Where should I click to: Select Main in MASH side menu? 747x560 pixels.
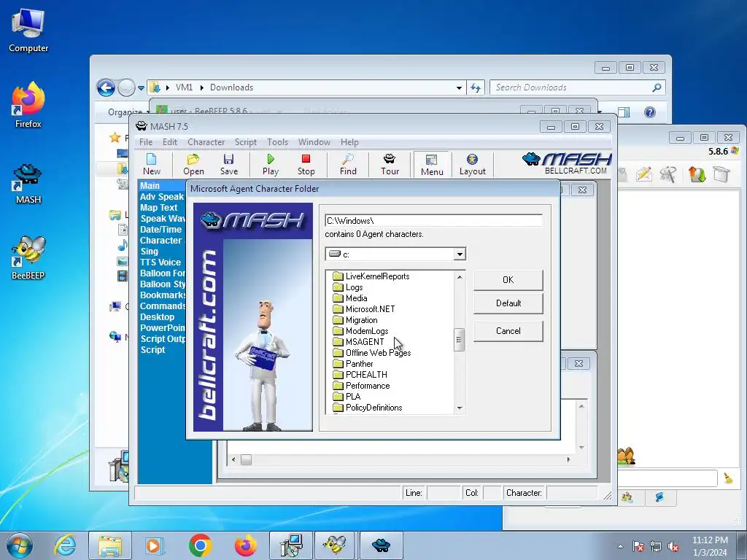pos(150,186)
